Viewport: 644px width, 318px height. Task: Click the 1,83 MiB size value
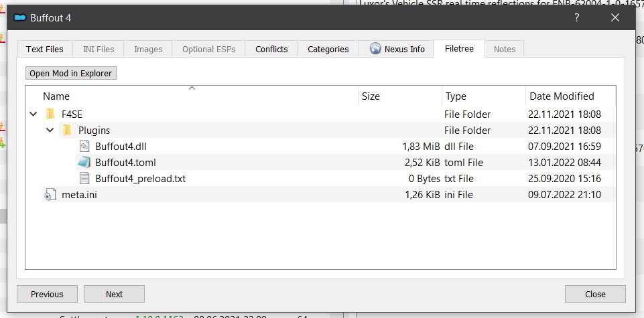click(x=421, y=146)
